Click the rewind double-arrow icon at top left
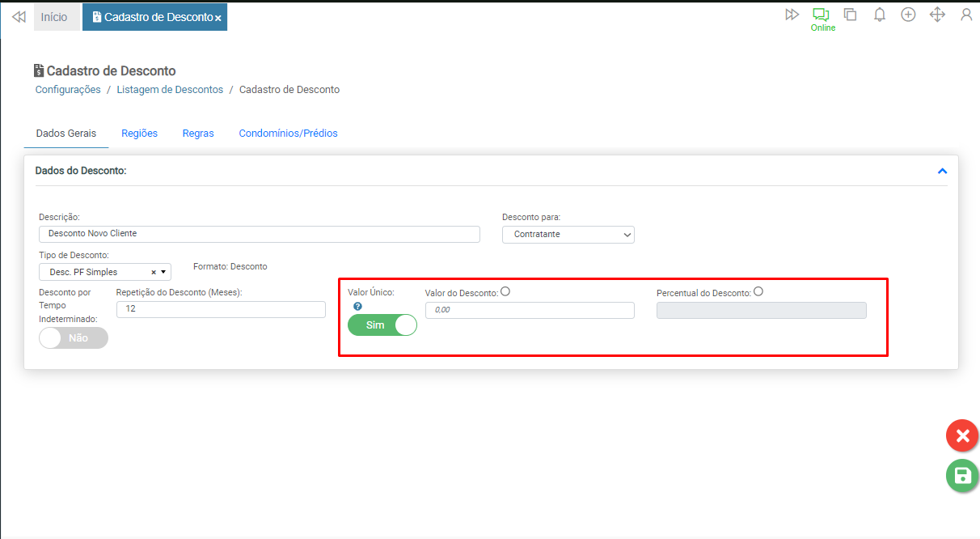The image size is (980, 539). 19,16
